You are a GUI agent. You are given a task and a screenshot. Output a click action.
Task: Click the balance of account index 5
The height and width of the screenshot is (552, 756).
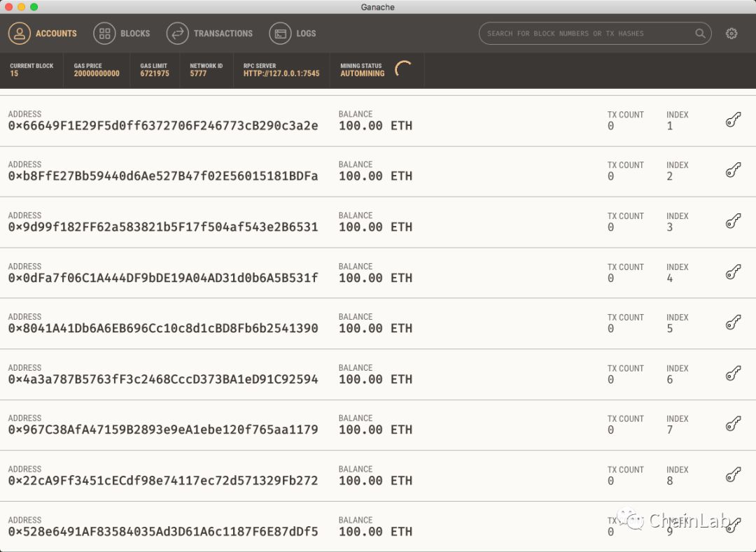tap(376, 329)
